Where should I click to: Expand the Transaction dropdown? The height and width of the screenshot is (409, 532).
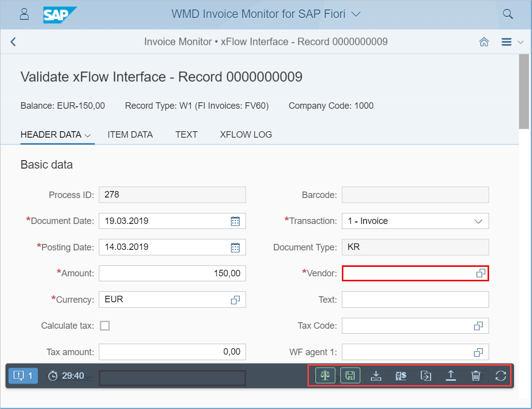(478, 221)
